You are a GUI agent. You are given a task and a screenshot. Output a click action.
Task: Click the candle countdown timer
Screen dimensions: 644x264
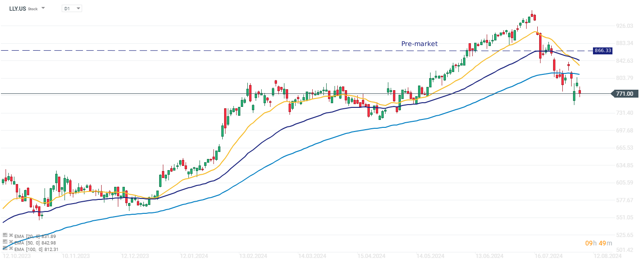tap(599, 243)
